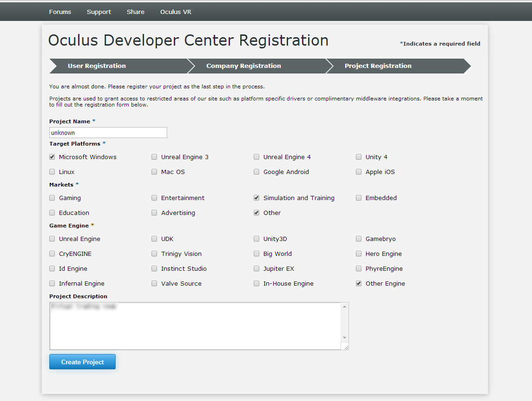Check Valve Source game engine

click(154, 283)
